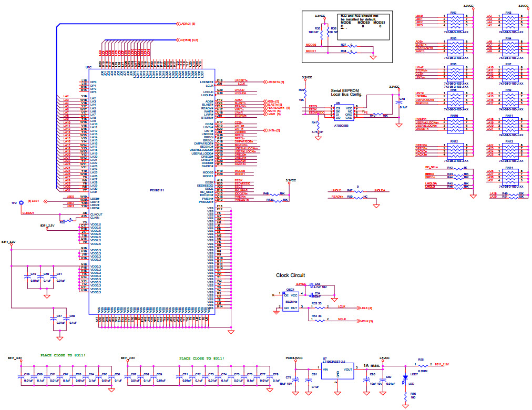Select the OSC1 50 MHz oscillator symbol
The image size is (532, 410).
pos(291,302)
